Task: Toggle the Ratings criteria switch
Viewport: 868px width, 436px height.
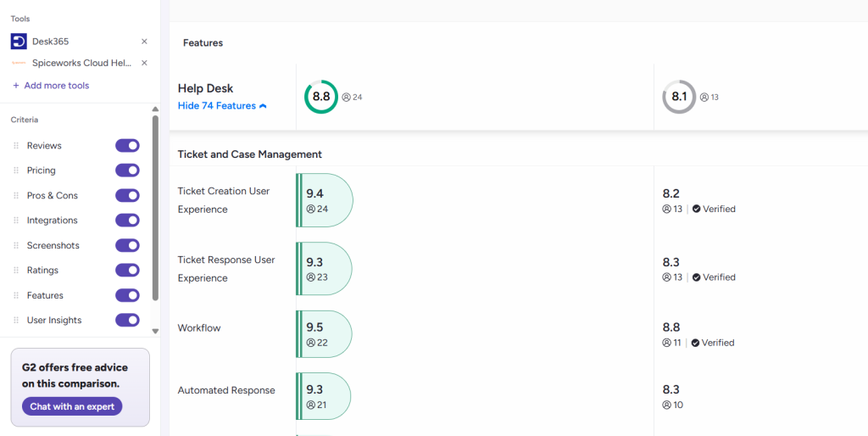Action: 127,271
